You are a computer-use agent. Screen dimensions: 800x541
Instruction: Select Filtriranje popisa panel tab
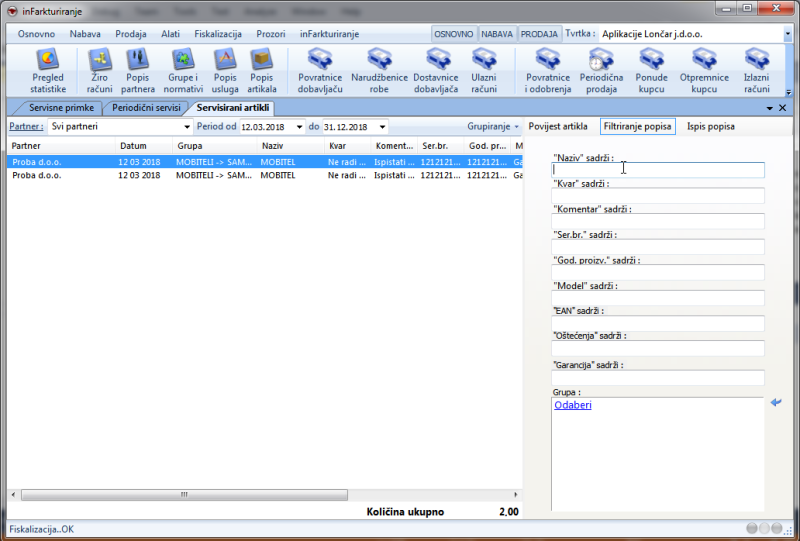(x=638, y=127)
